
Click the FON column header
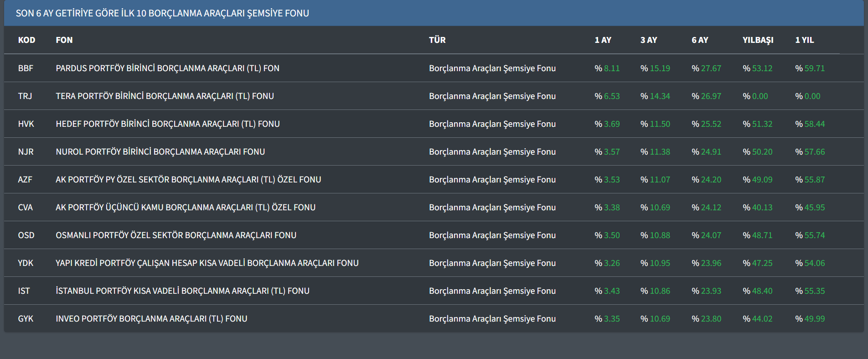[64, 40]
